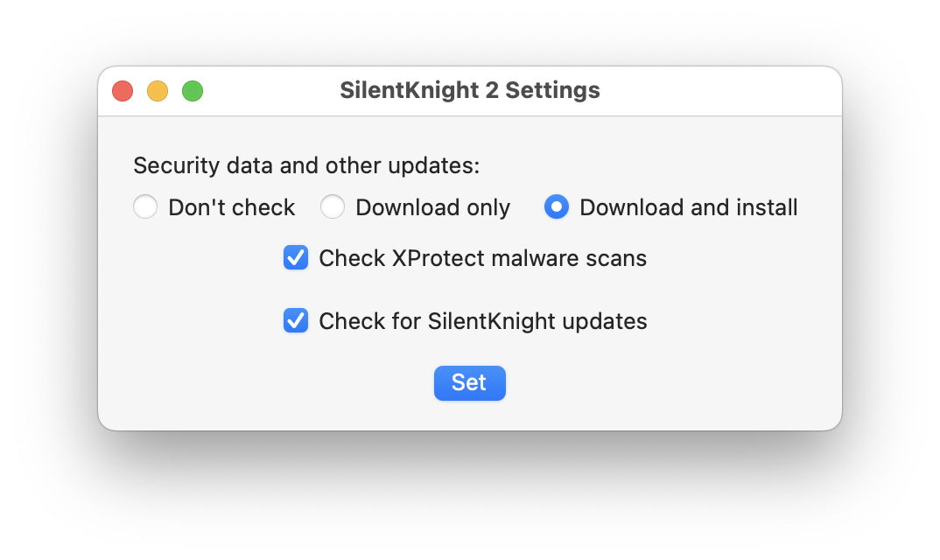This screenshot has height=560, width=940.
Task: Select the "Don't check" radio button
Action: pyautogui.click(x=145, y=207)
